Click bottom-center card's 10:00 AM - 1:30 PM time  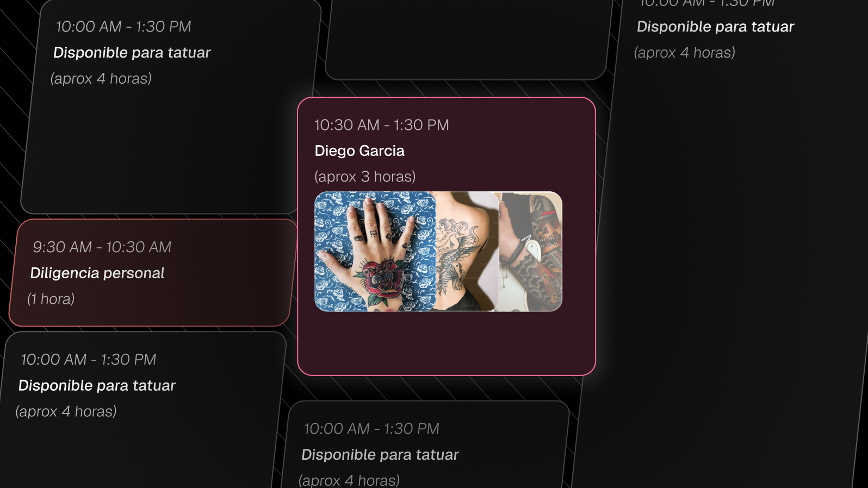click(371, 429)
